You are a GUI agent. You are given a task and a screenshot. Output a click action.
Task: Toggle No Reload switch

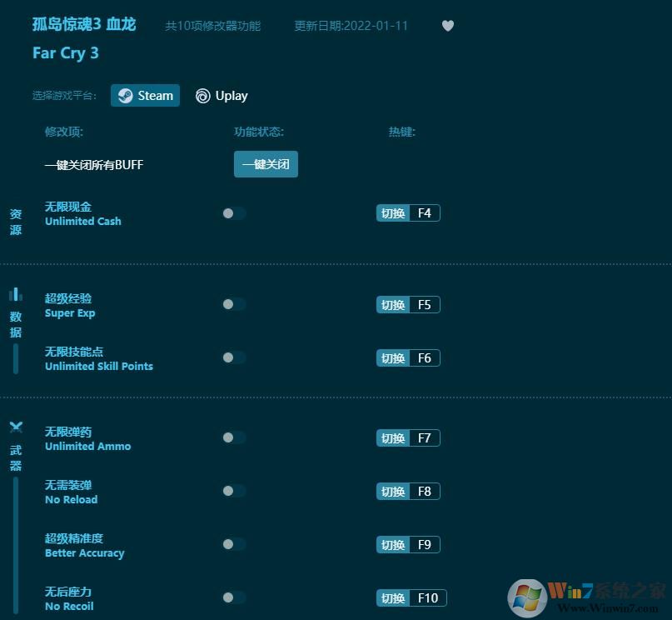pyautogui.click(x=234, y=491)
